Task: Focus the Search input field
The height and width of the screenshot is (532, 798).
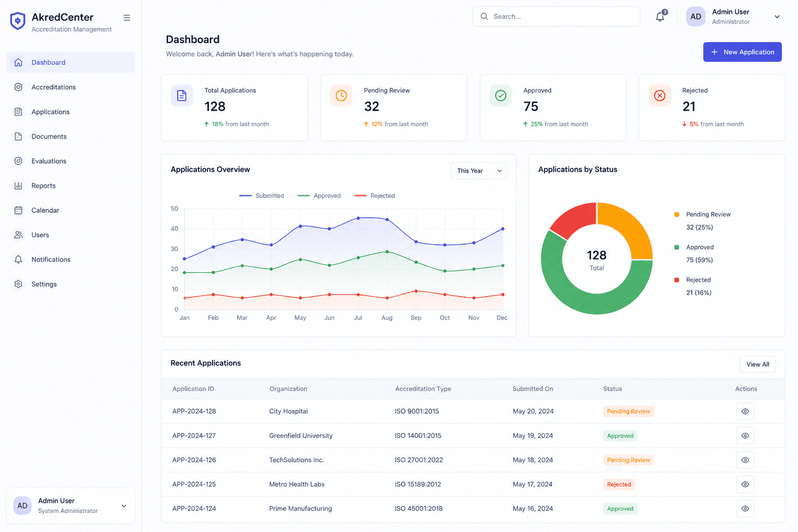Action: [556, 17]
